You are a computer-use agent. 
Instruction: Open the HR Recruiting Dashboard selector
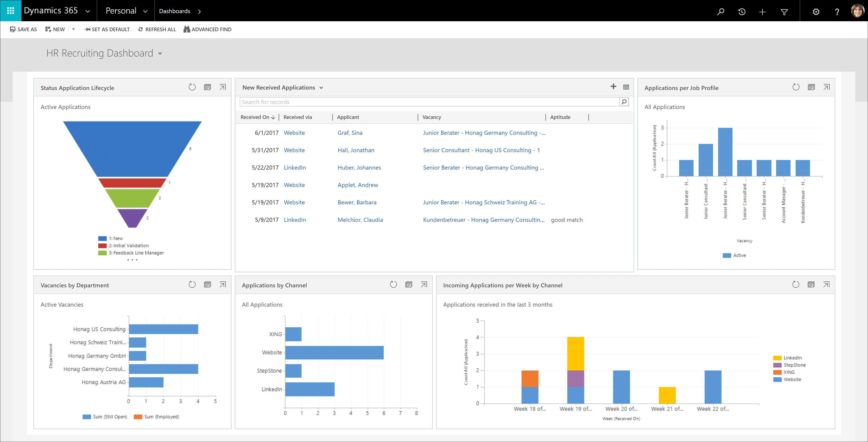[x=160, y=53]
